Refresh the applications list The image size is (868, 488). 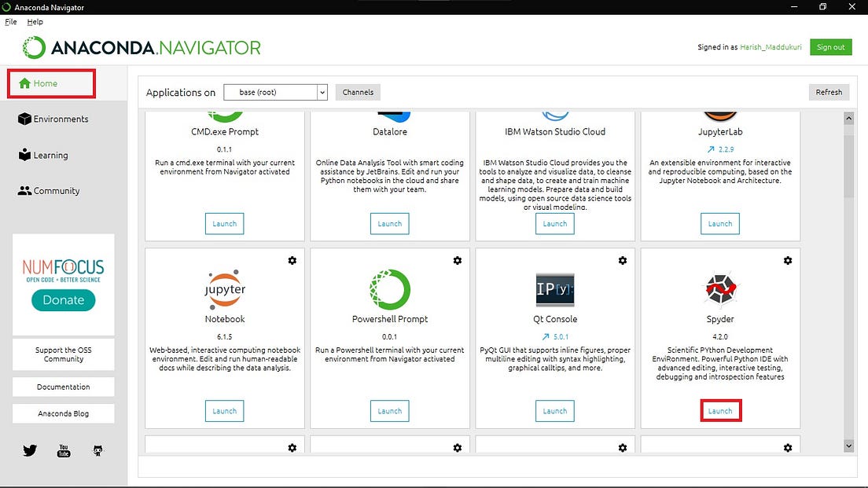click(829, 93)
